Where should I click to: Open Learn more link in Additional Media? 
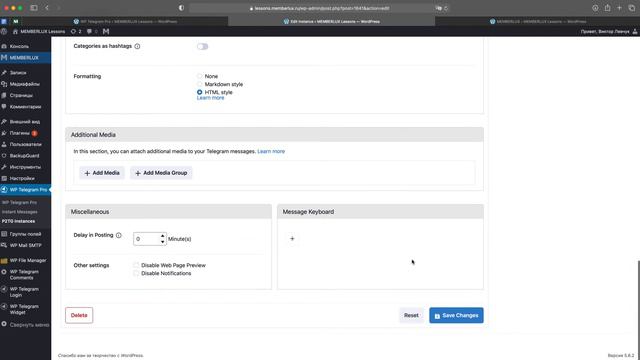pos(271,151)
